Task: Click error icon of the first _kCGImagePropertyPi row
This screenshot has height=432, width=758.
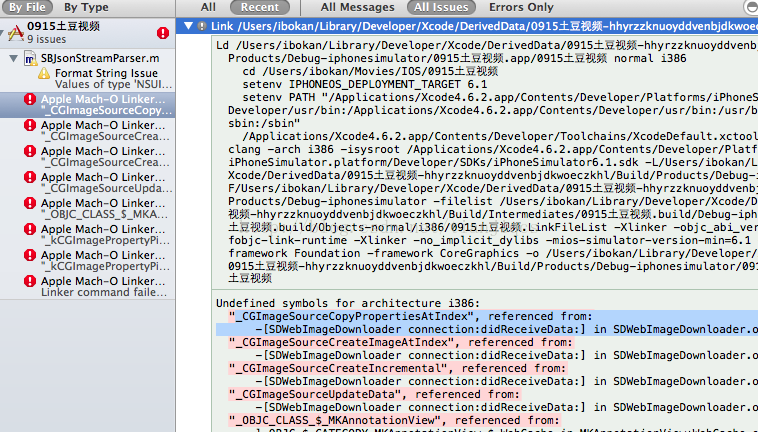Action: (x=30, y=230)
